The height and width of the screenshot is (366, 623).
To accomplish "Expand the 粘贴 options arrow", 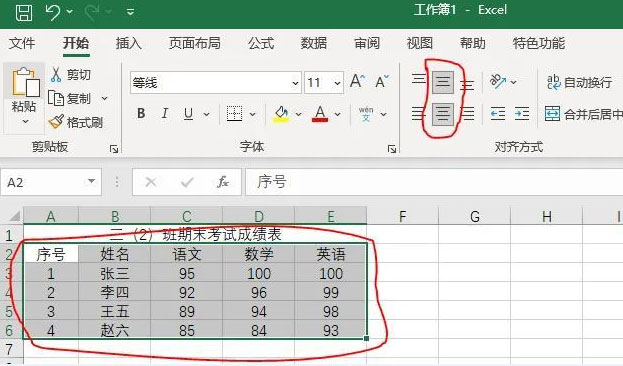I will click(x=25, y=121).
